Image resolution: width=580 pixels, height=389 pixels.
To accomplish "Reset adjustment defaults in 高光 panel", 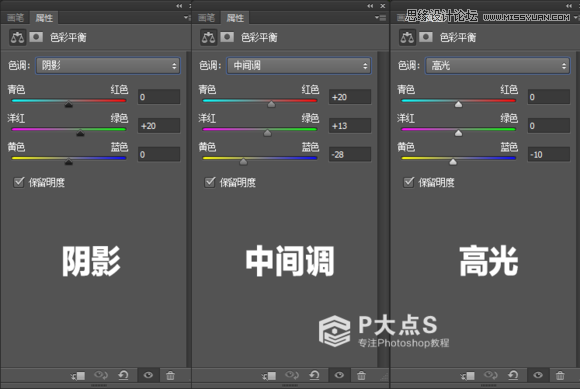I will pyautogui.click(x=513, y=375).
